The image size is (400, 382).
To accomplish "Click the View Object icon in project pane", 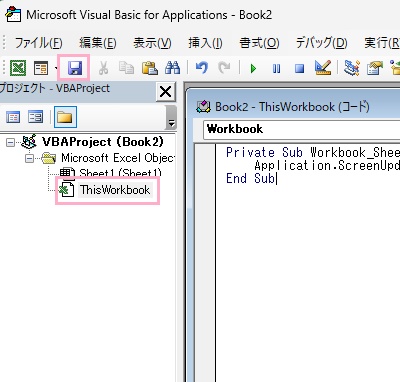I will pyautogui.click(x=35, y=117).
